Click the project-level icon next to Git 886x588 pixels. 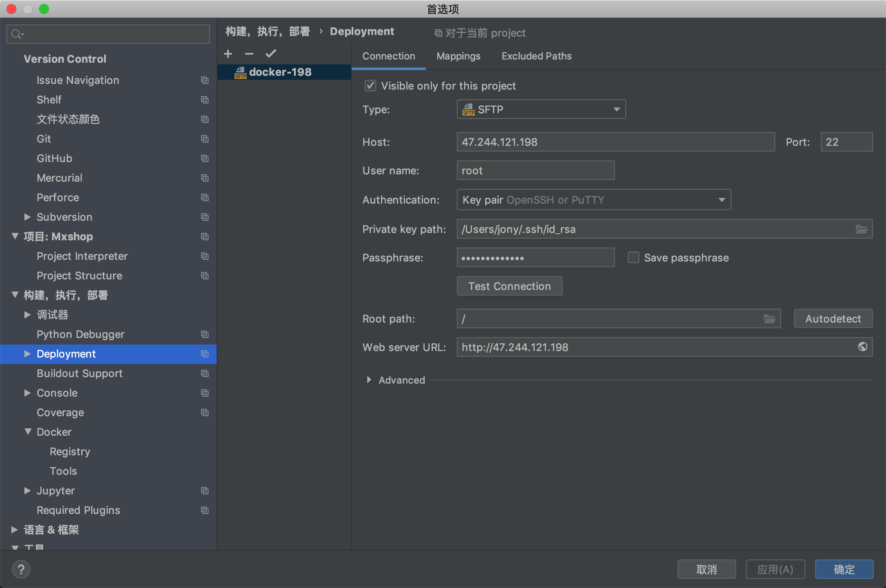(x=205, y=139)
